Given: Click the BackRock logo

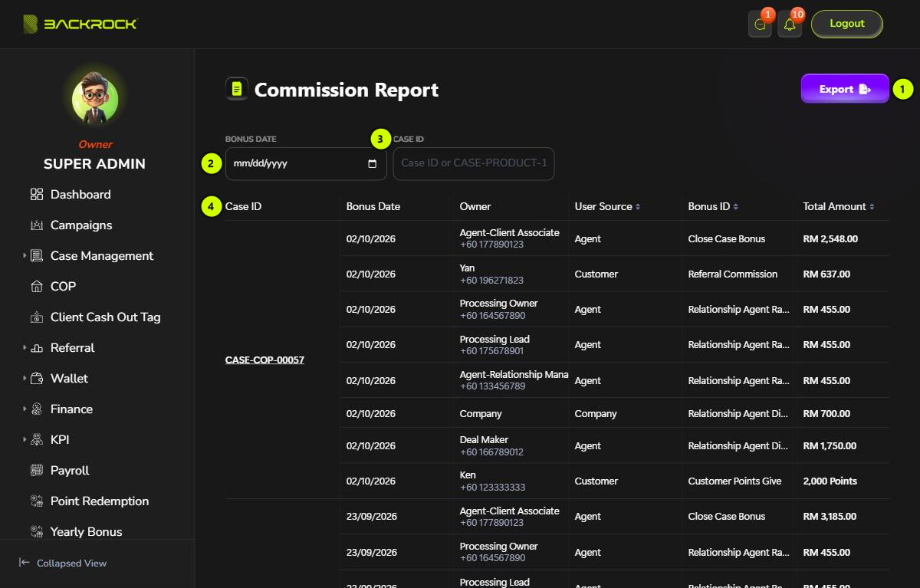Looking at the screenshot, I should tap(80, 24).
